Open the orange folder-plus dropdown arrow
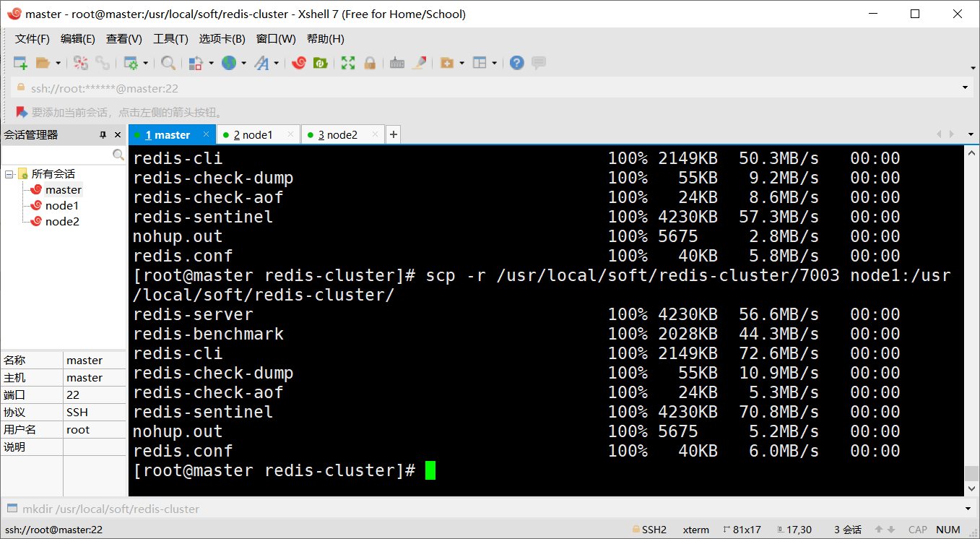 click(x=461, y=64)
